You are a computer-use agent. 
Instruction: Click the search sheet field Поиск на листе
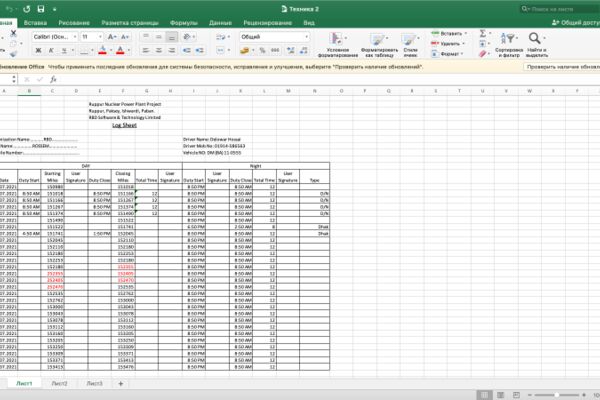pyautogui.click(x=561, y=9)
